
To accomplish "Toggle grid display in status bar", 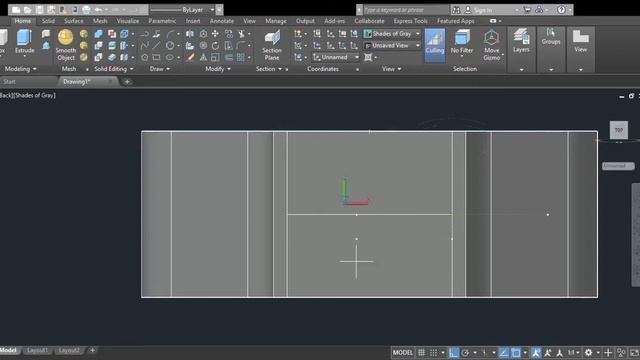I will click(421, 352).
